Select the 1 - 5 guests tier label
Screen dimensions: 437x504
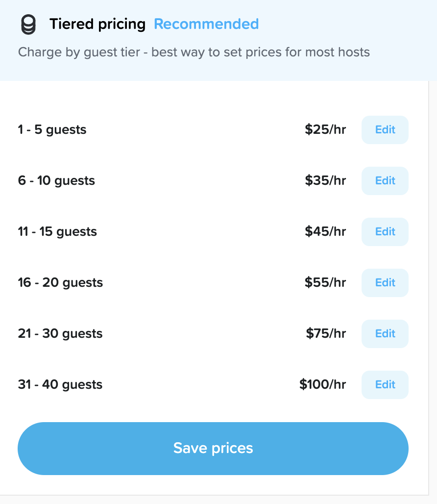coord(52,130)
